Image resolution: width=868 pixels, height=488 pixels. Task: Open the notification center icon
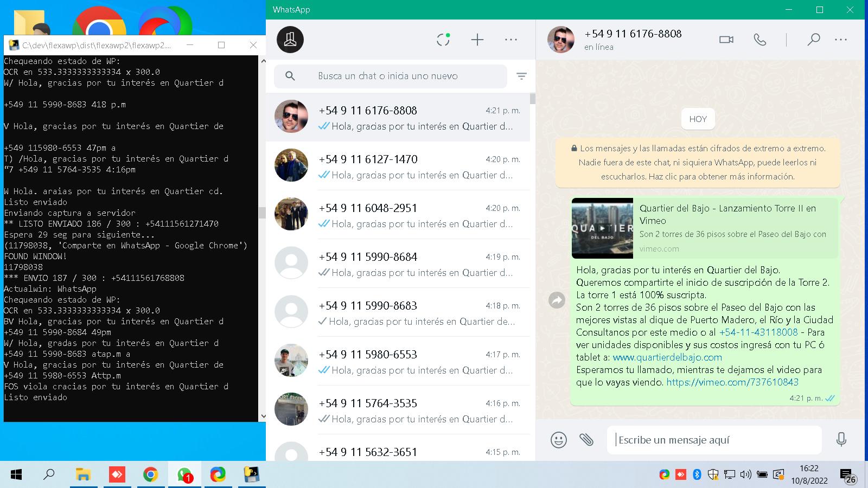pos(848,476)
